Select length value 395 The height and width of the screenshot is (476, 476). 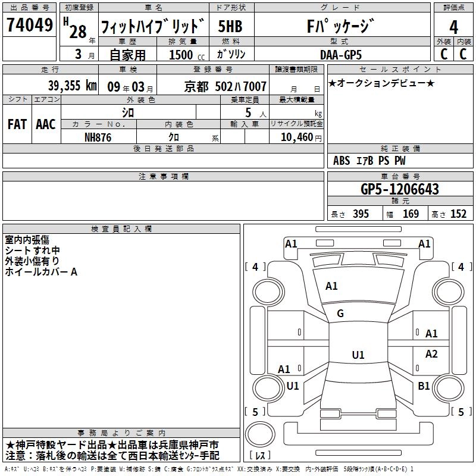pos(361,214)
